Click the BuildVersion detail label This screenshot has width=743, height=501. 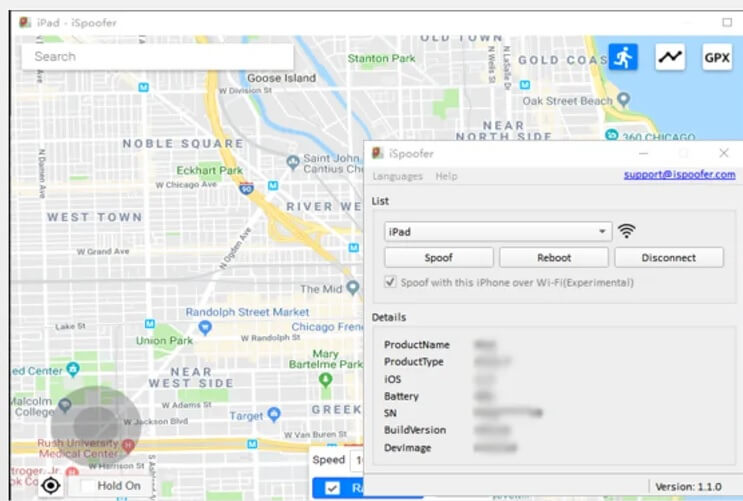coord(415,430)
